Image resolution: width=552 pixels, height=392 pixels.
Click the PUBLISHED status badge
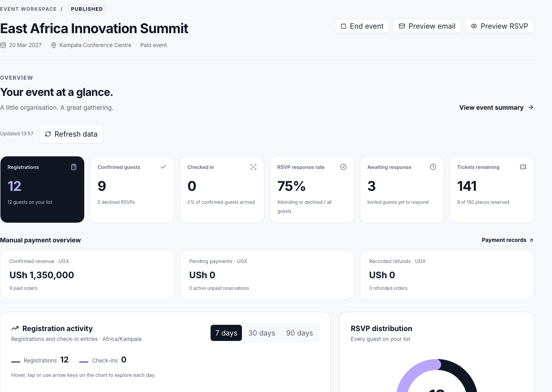pos(87,9)
